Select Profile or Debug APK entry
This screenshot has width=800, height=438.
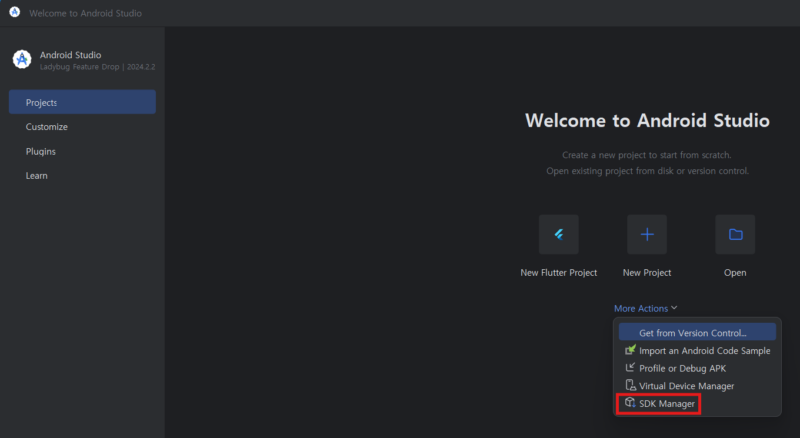(697, 368)
